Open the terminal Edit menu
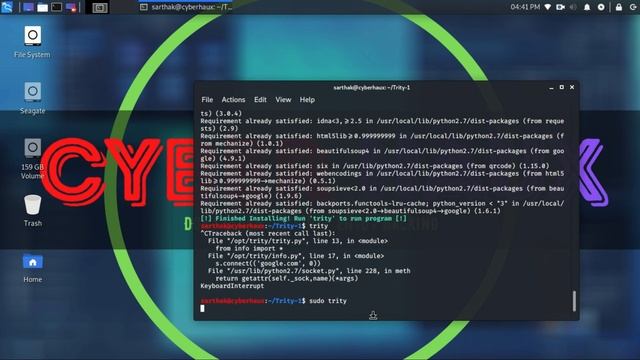This screenshot has height=360, width=640. [260, 100]
